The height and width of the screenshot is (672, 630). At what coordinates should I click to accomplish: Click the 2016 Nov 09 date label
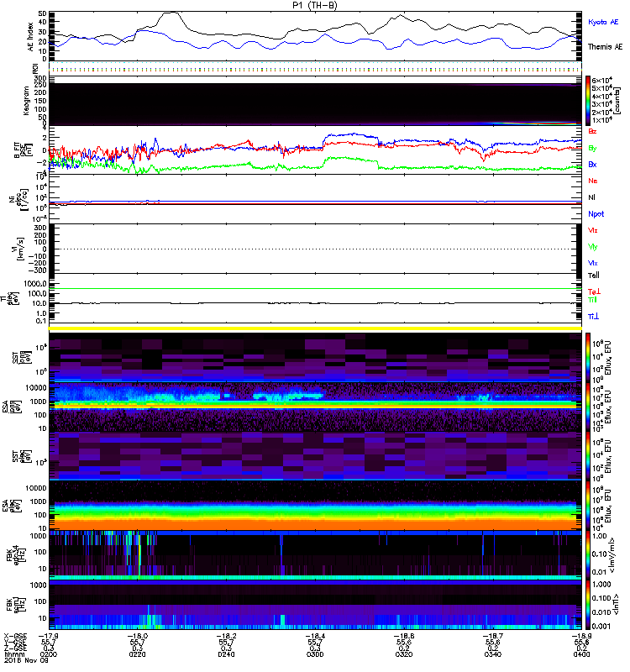[x=26, y=660]
